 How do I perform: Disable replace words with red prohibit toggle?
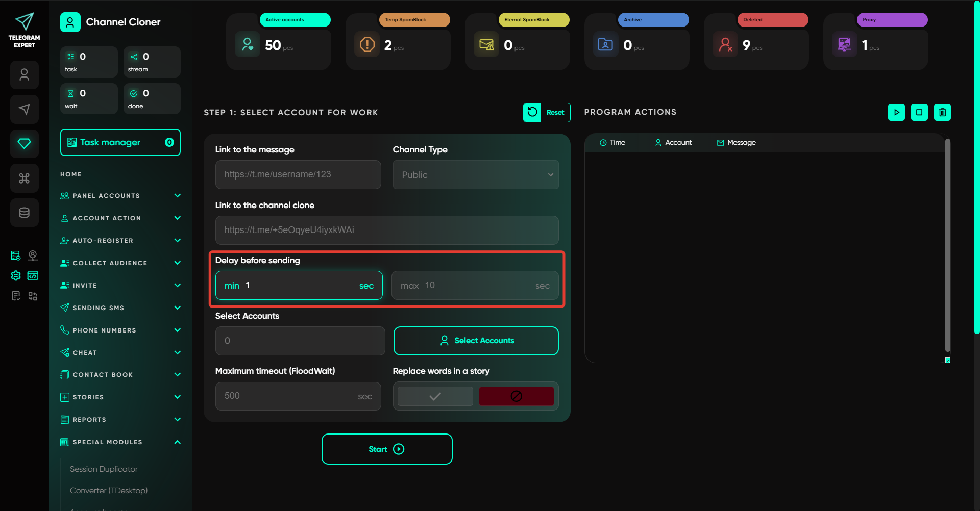(516, 396)
